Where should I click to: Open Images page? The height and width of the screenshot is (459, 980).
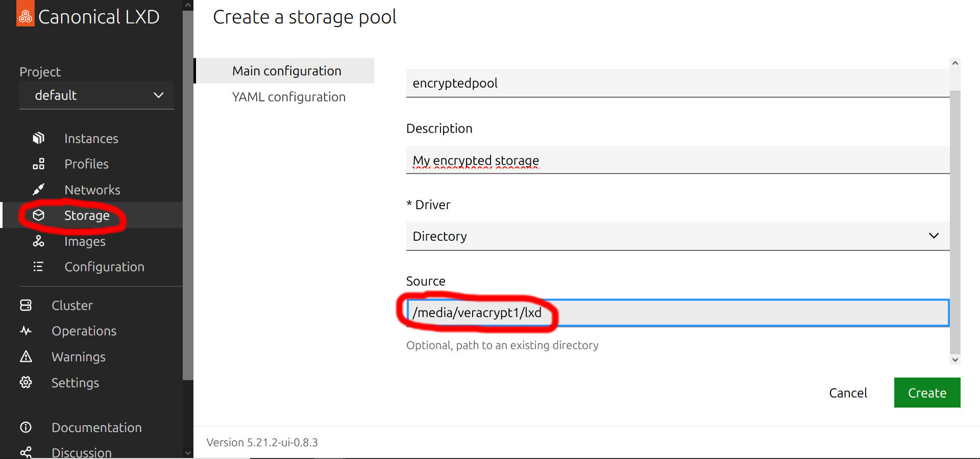click(x=85, y=241)
